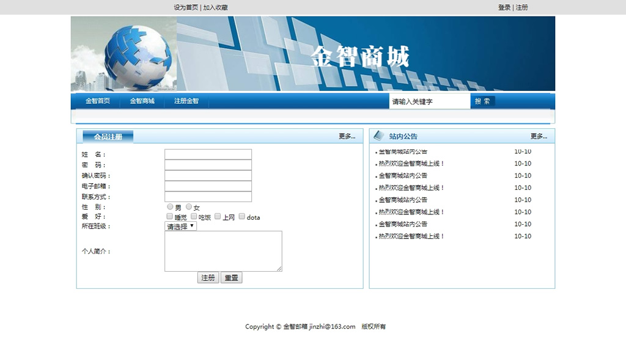Click the 登录 link at top

504,7
